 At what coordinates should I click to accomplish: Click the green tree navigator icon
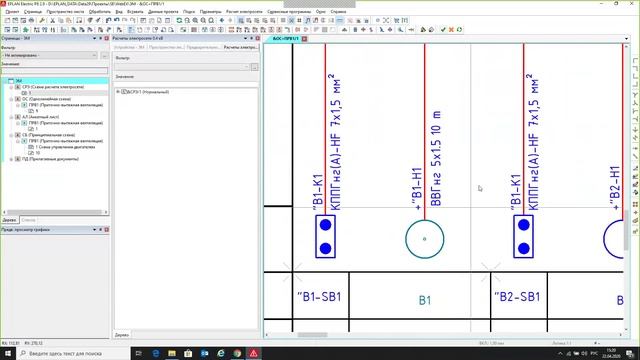tap(26, 29)
